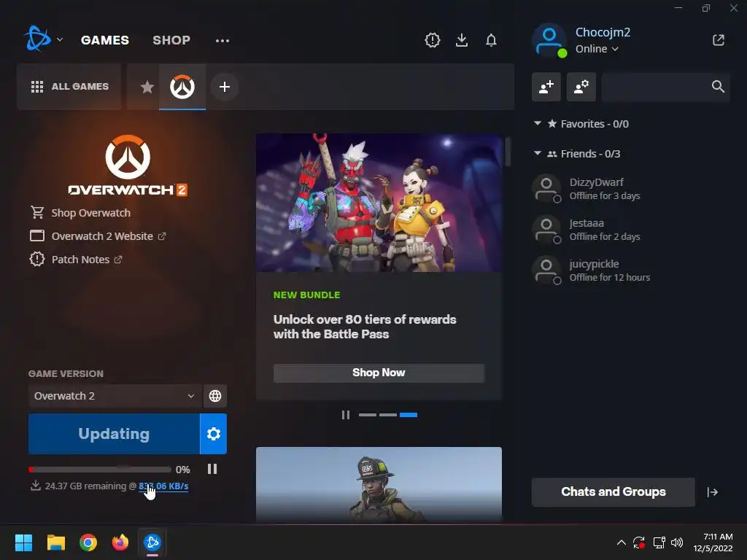Switch to the GAMES tab
747x560 pixels.
click(x=105, y=40)
